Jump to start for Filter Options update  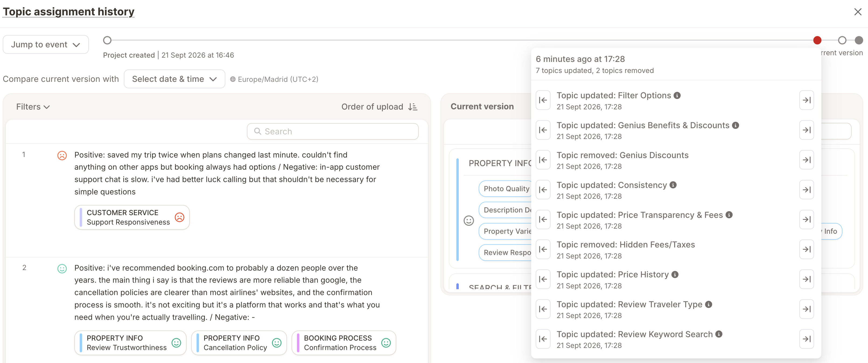543,100
